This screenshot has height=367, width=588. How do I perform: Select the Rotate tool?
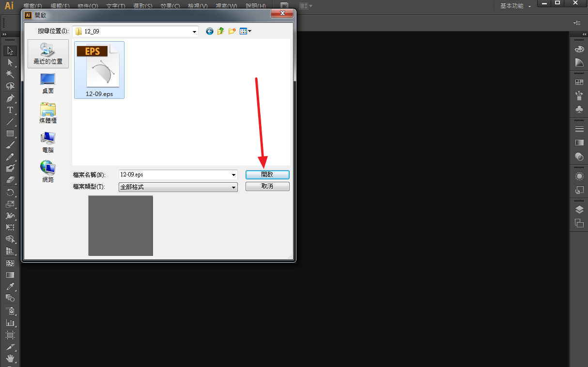10,192
